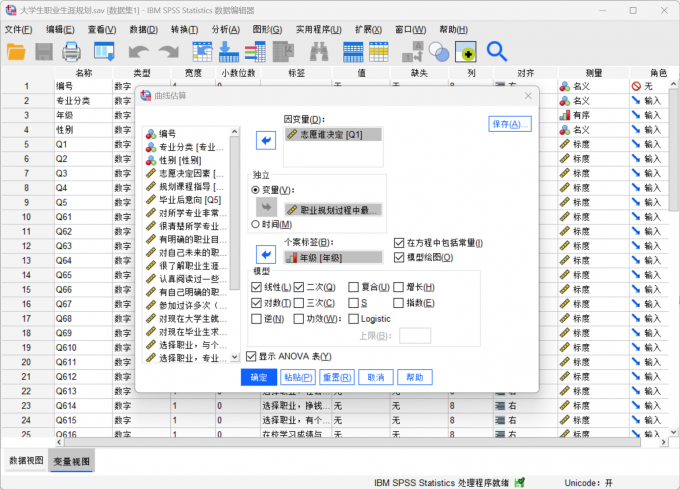Click gray arrow beside independent variable box
Screen dimensions: 680x490
(266, 207)
